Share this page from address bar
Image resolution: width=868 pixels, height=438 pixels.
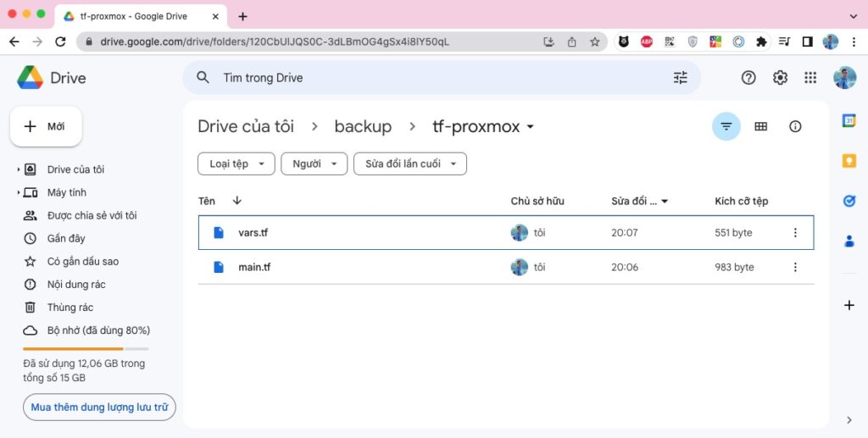pos(572,42)
